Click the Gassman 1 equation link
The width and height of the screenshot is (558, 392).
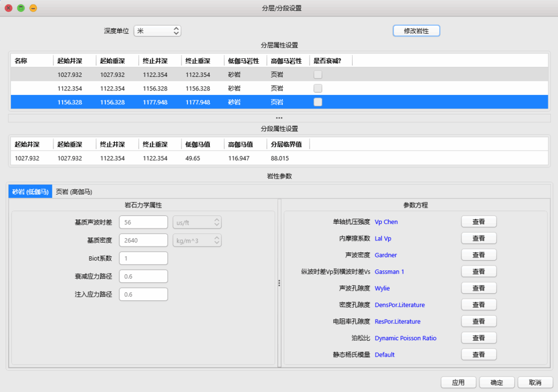coord(389,272)
